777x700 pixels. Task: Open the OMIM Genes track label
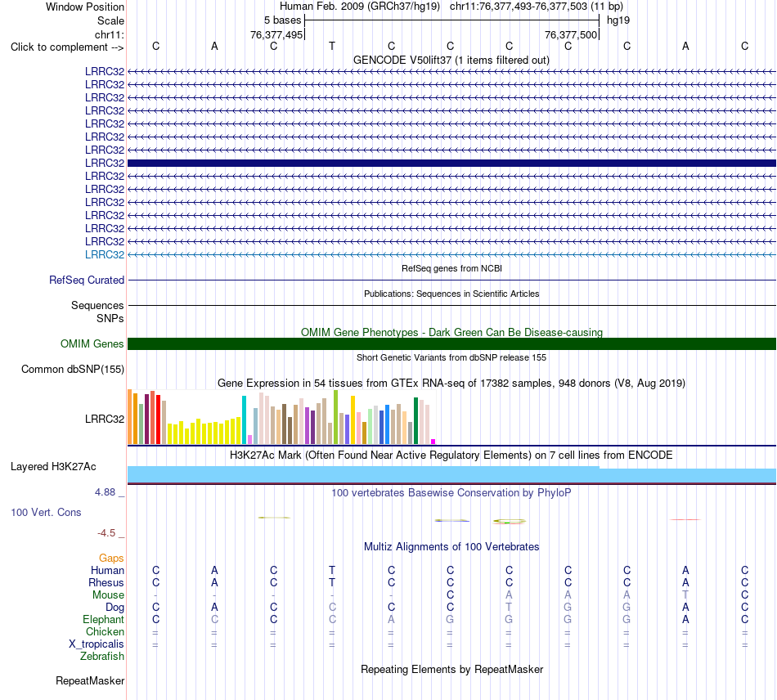[x=92, y=343]
